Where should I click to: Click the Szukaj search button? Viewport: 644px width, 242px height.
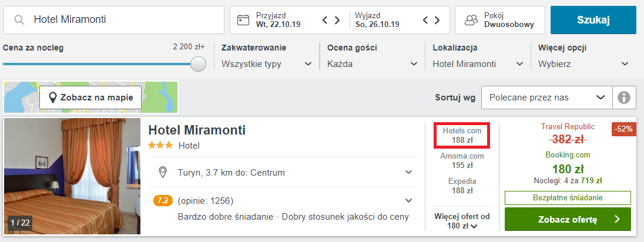[x=593, y=20]
